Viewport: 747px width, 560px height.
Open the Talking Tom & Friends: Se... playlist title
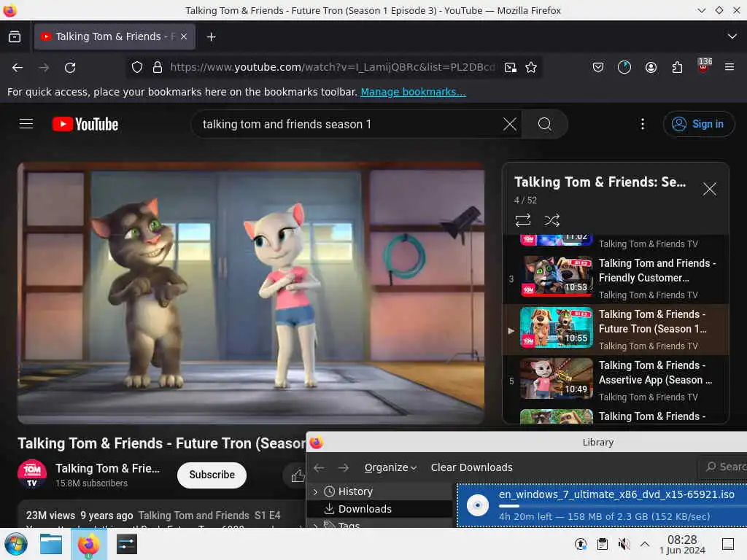click(600, 182)
